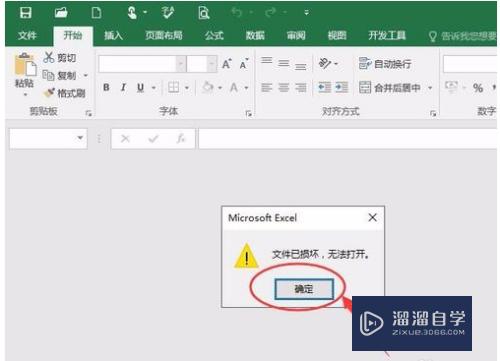Toggle center text alignment
This screenshot has width=500, height=361.
(284, 88)
